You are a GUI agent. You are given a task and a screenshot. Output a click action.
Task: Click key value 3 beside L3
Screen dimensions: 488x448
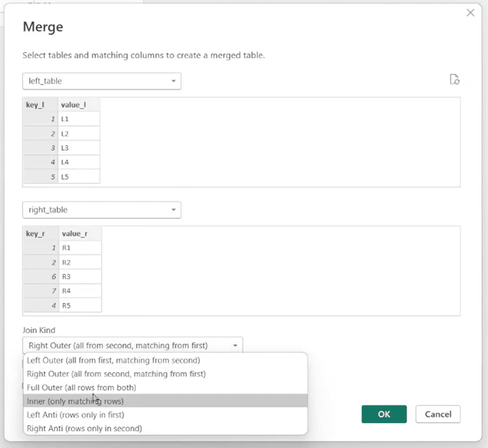click(x=41, y=148)
